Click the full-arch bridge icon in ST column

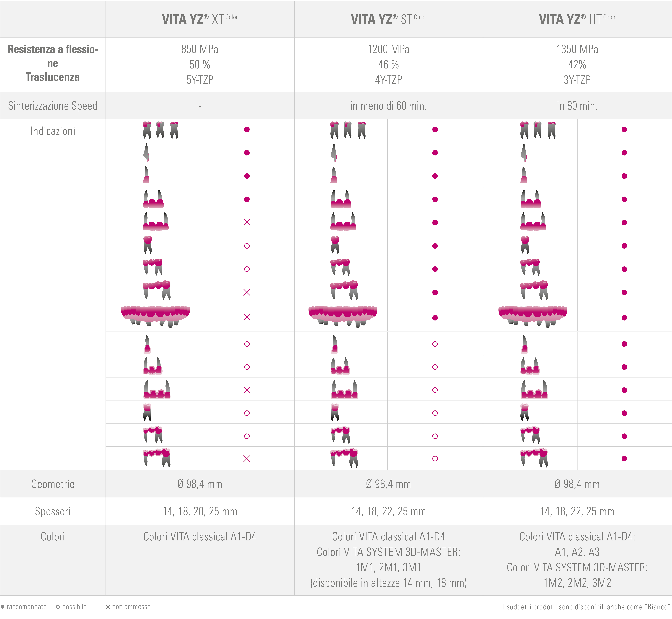(x=343, y=316)
